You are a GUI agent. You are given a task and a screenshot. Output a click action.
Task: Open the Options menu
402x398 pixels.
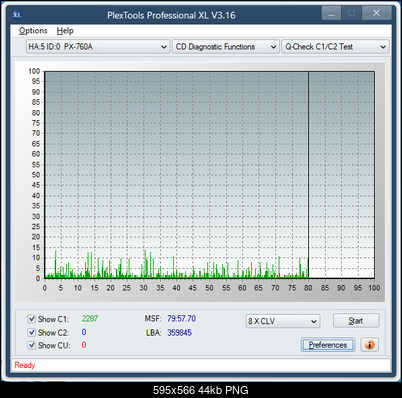33,31
